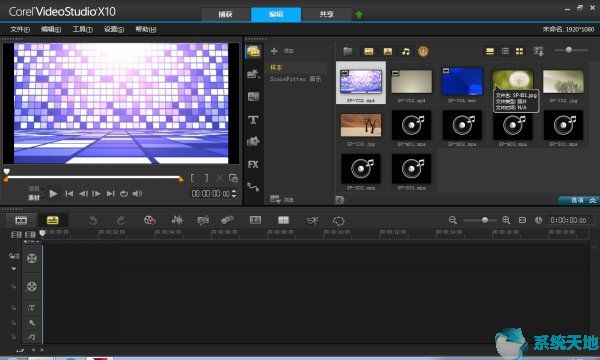
Task: Zoom out the timeline magnifier
Action: click(453, 220)
